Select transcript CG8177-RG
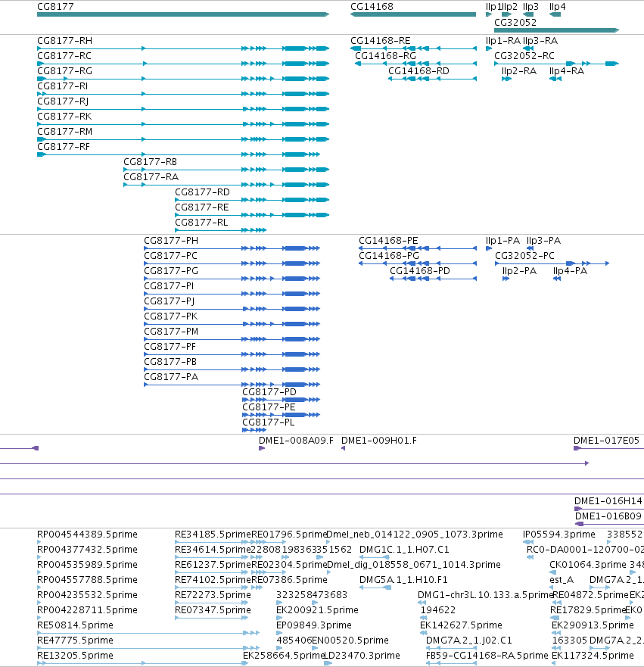This screenshot has width=644, height=667. click(x=183, y=79)
